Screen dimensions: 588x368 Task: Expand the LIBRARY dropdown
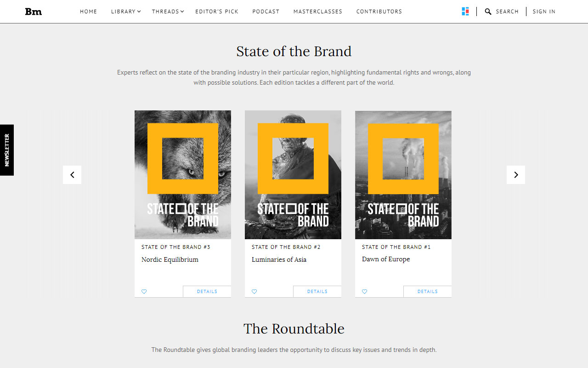125,11
